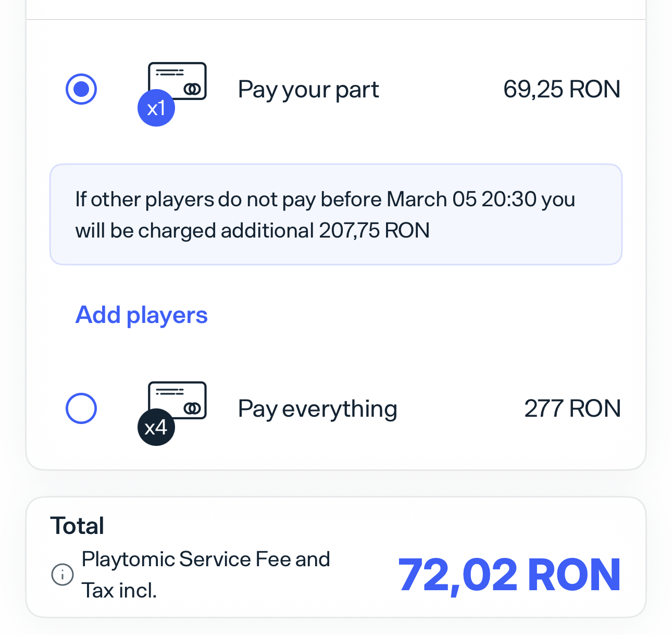The image size is (672, 635).
Task: Click the blue notice about March 05 deadline
Action: click(335, 214)
